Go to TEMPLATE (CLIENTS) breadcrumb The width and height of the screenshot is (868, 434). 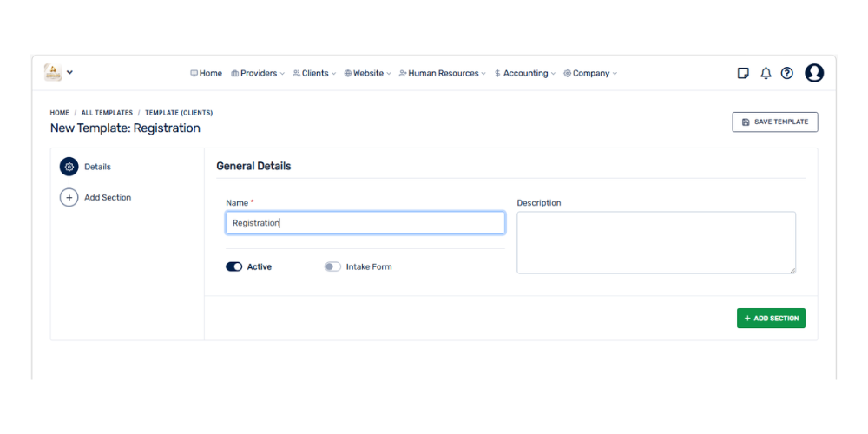[x=179, y=113]
